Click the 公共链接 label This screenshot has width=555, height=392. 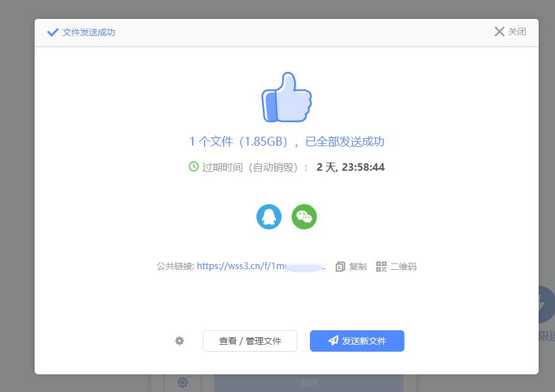coord(175,267)
